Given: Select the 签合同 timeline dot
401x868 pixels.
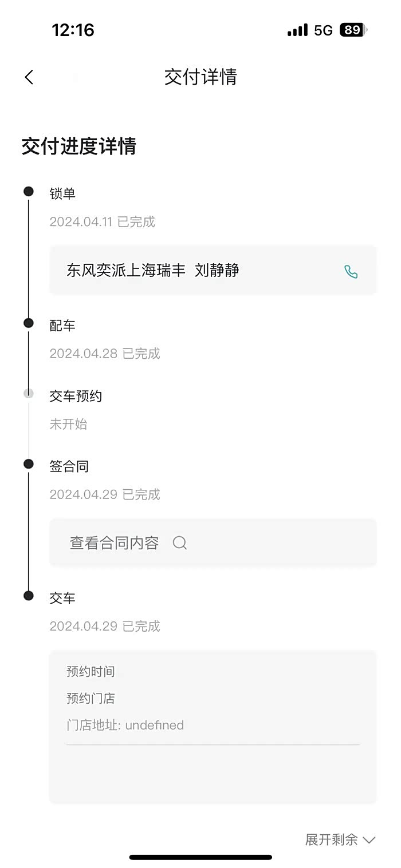Looking at the screenshot, I should point(29,464).
